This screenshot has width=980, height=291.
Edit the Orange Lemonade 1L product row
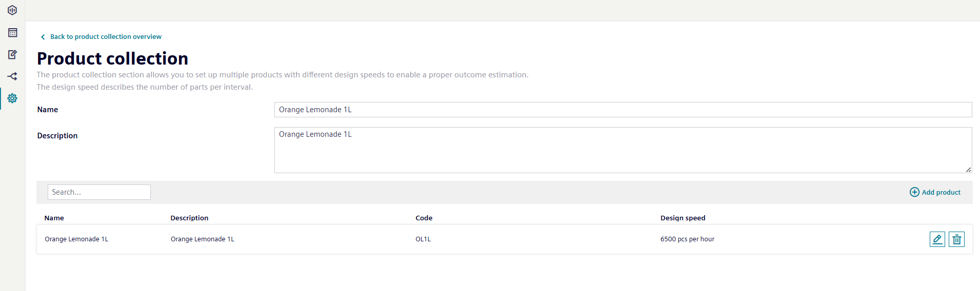click(x=937, y=239)
